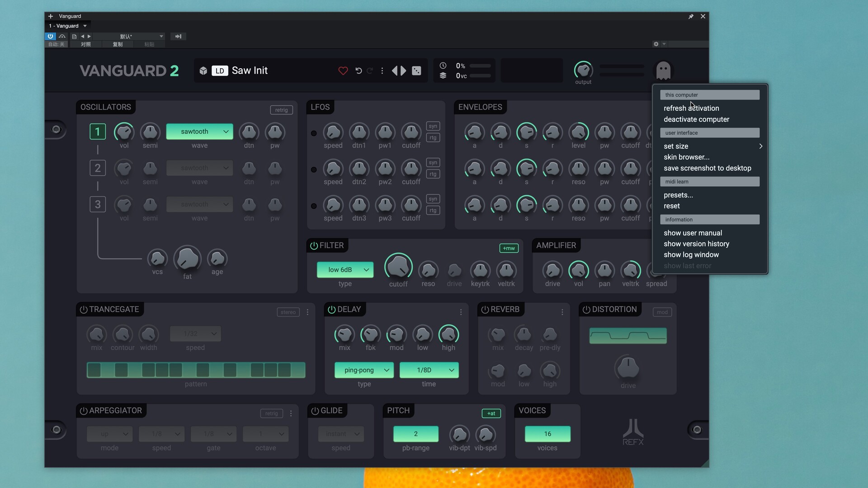The image size is (868, 488).
Task: Enable oscillator 3 button
Action: click(x=98, y=204)
